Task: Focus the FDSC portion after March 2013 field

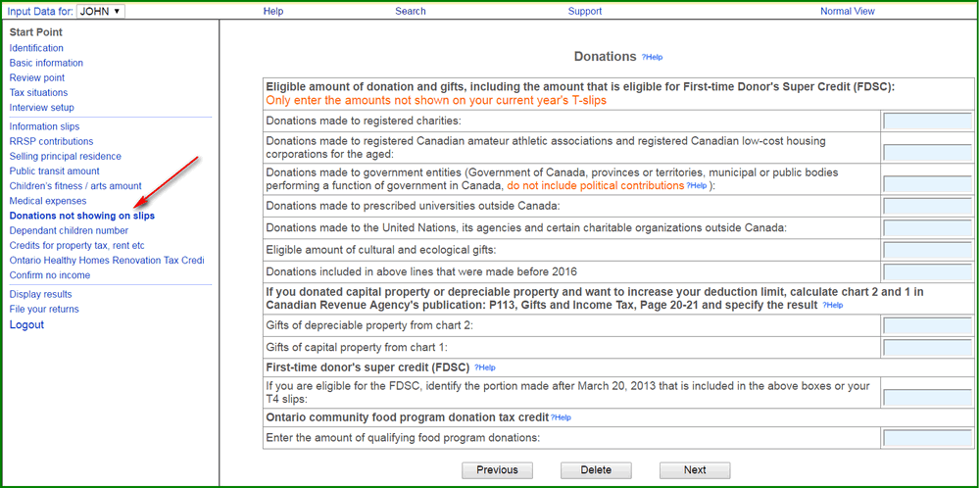Action: pyautogui.click(x=927, y=398)
